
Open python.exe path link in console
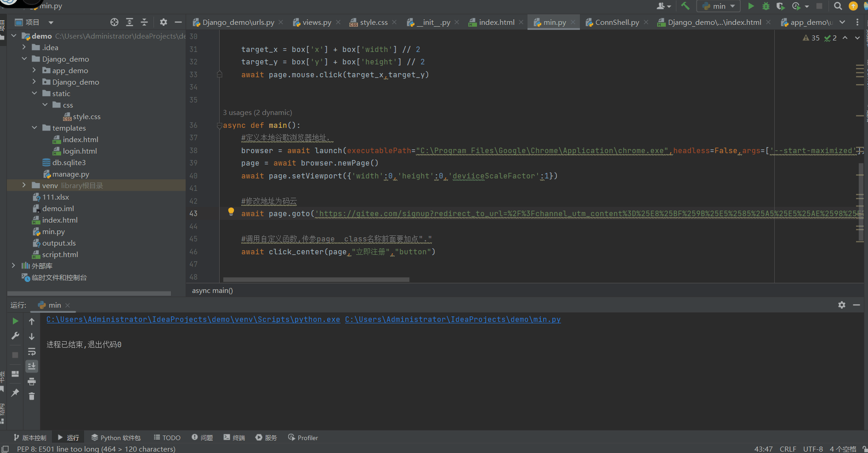[x=193, y=319]
